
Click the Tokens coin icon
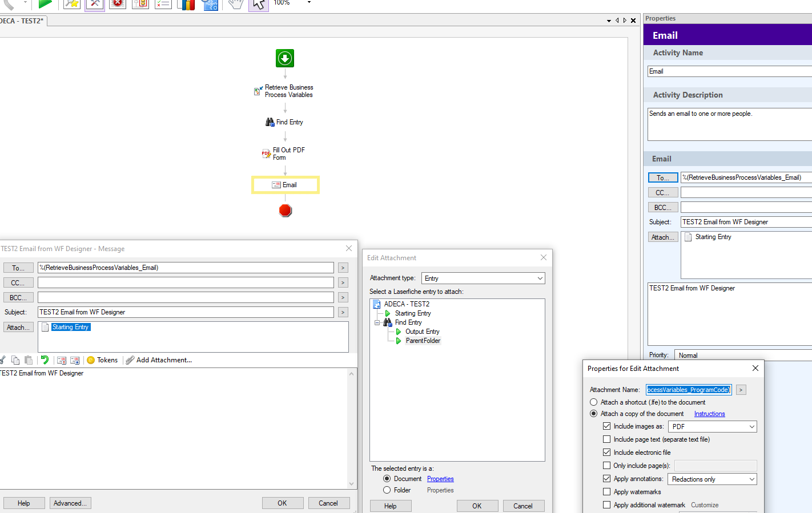pyautogui.click(x=91, y=360)
